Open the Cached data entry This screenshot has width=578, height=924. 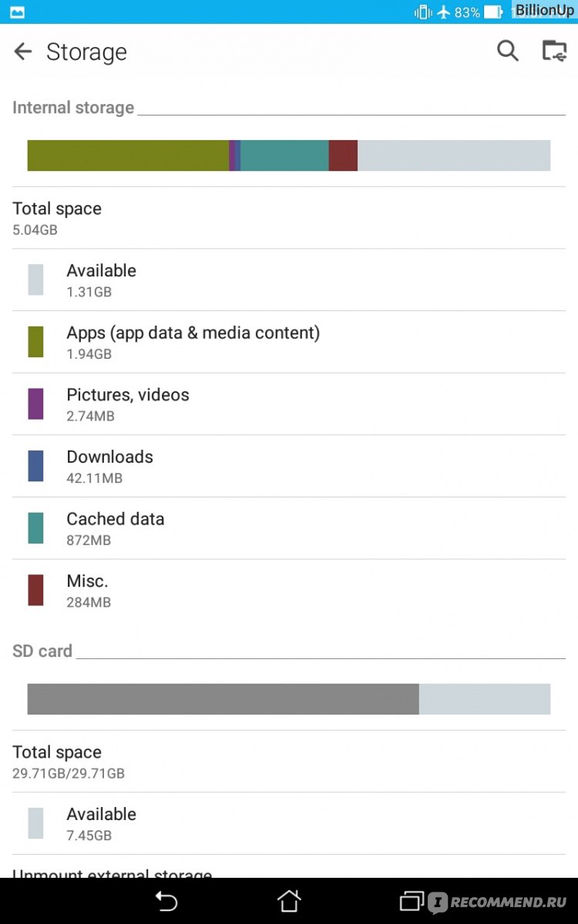[x=289, y=528]
